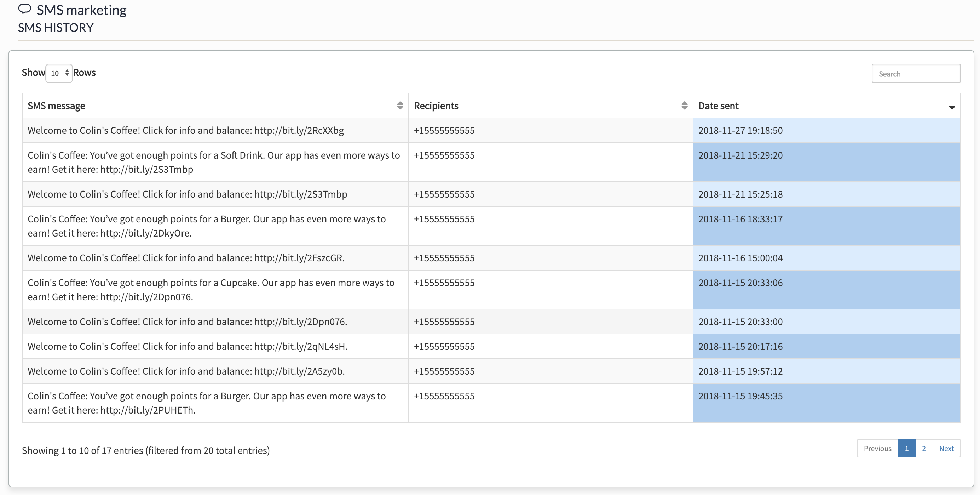Click the Search input field
Screen dimensions: 980x495
point(916,74)
